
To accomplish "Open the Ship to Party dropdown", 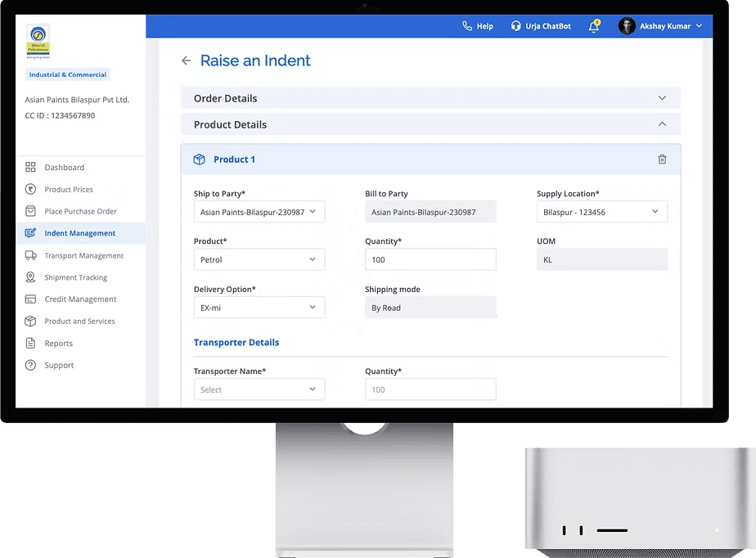I will (259, 212).
